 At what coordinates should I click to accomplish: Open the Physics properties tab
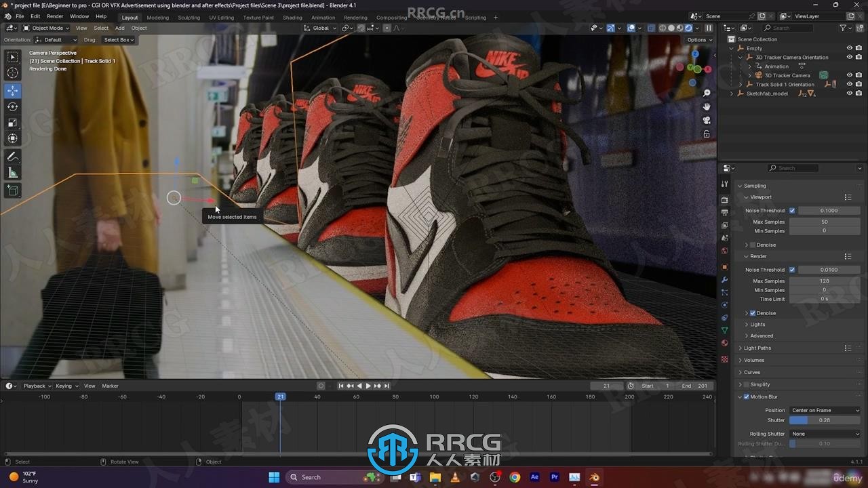pyautogui.click(x=724, y=305)
